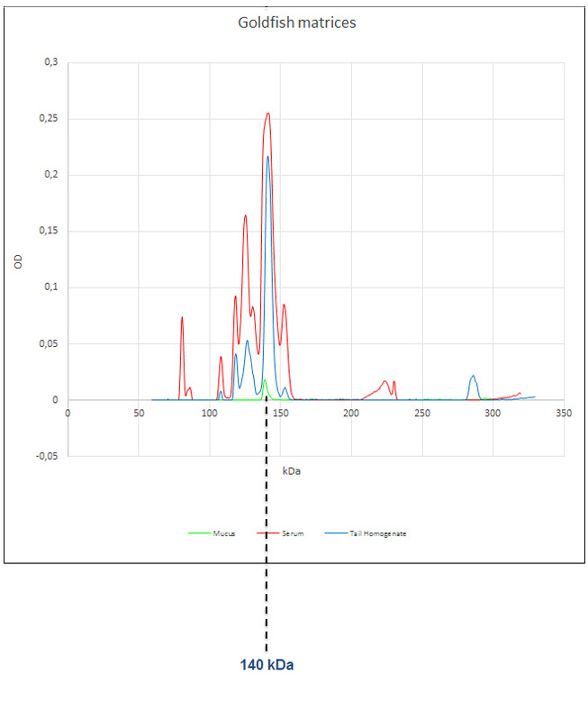588x702 pixels.
Task: Click the tallest blue Tail Homogenate peak
Action: [267, 159]
